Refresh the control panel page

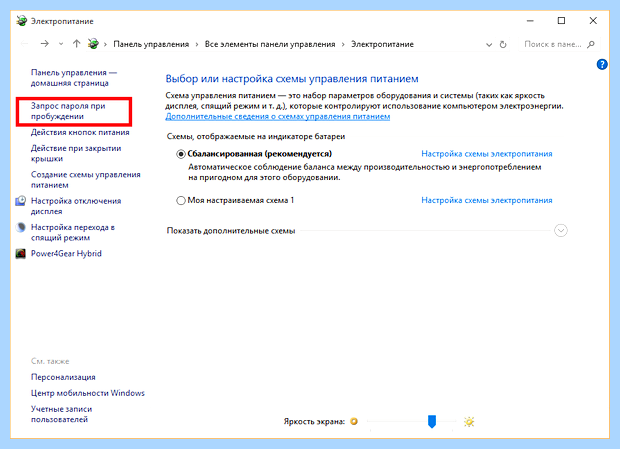[x=503, y=44]
